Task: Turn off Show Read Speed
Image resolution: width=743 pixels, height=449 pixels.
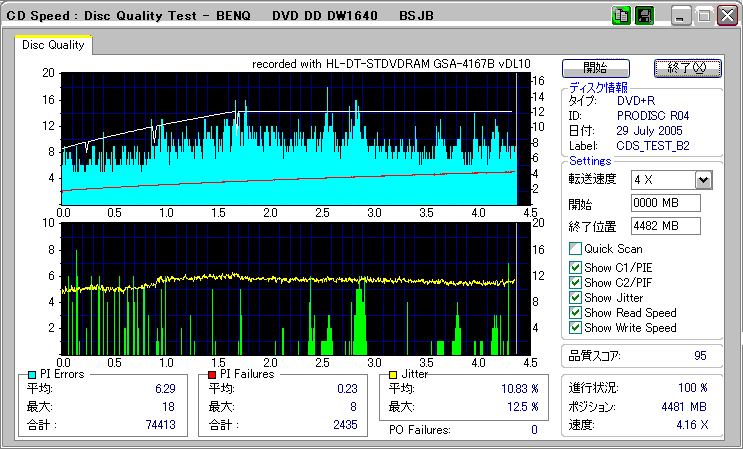Action: pos(575,313)
